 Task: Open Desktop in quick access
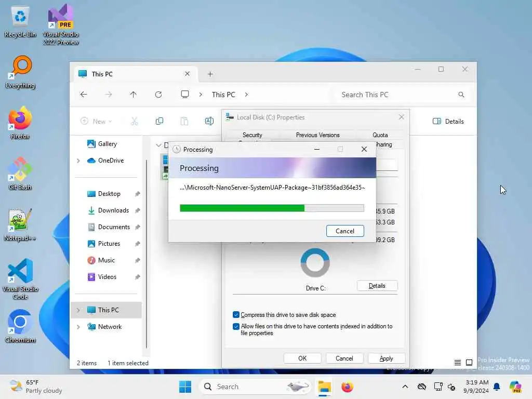109,194
